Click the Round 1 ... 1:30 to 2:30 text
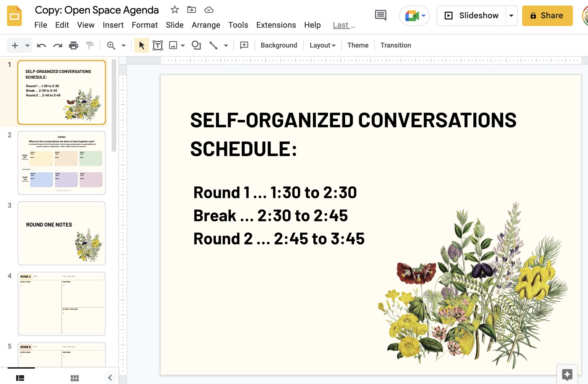Image resolution: width=588 pixels, height=384 pixels. pyautogui.click(x=275, y=192)
